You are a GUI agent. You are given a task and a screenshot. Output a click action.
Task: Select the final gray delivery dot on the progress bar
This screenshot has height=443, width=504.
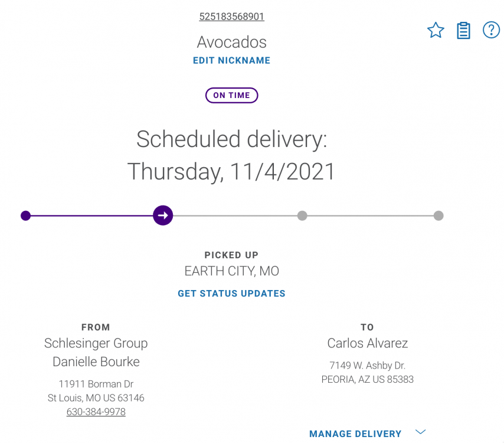coord(438,216)
